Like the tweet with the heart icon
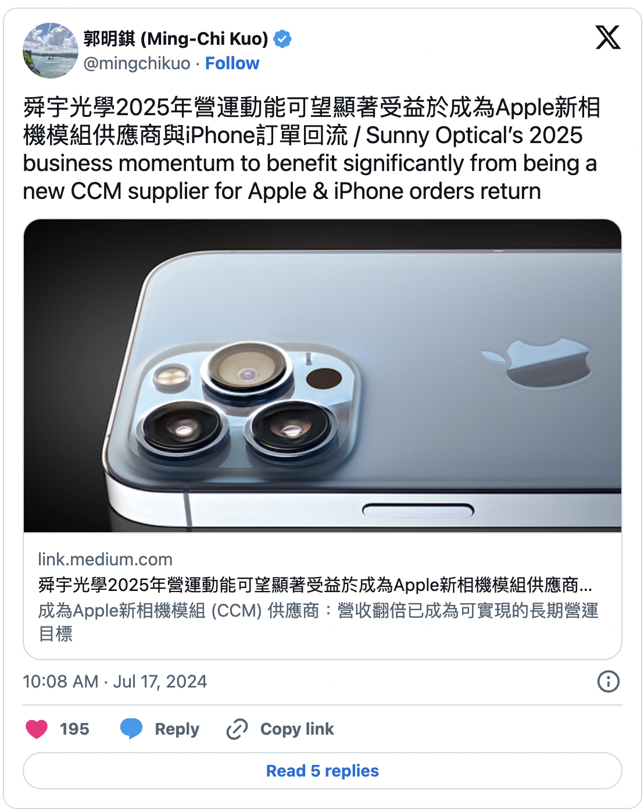The width and height of the screenshot is (644, 812). [x=37, y=729]
